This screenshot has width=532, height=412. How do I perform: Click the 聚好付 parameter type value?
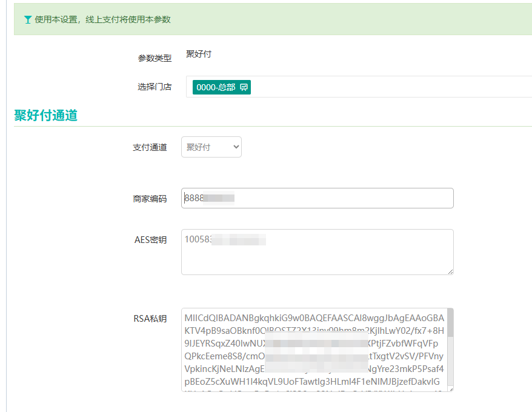[199, 54]
